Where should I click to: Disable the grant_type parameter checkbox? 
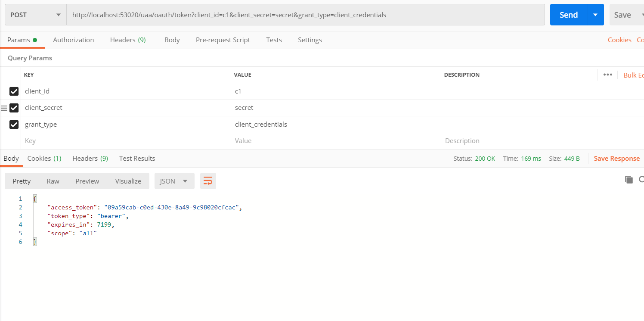tap(14, 125)
